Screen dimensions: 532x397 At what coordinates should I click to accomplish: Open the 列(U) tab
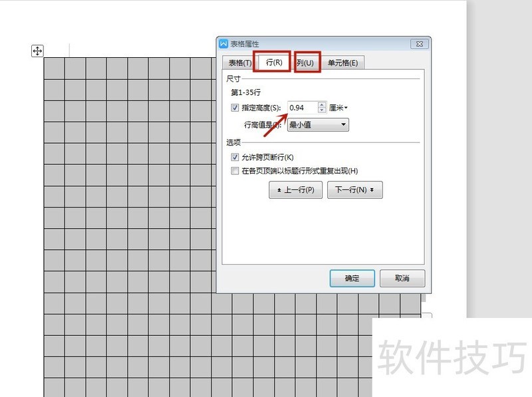[x=305, y=63]
